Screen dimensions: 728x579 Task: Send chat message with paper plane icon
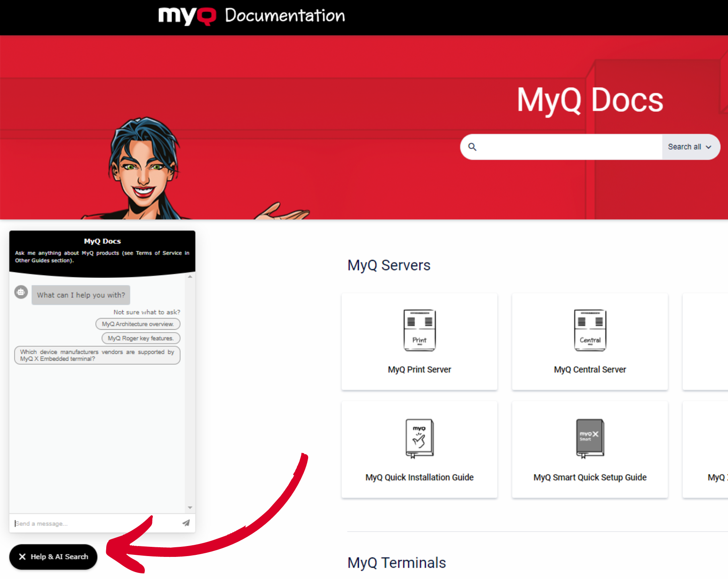[186, 523]
